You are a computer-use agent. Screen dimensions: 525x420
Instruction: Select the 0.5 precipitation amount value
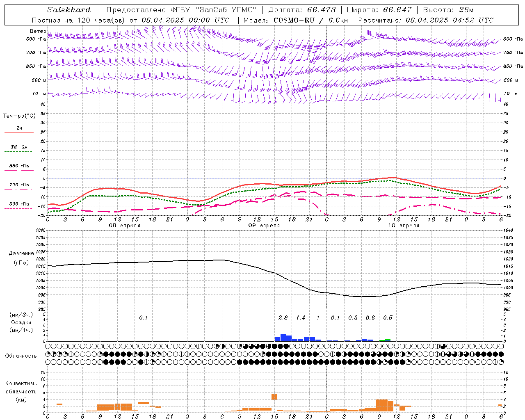[388, 318]
